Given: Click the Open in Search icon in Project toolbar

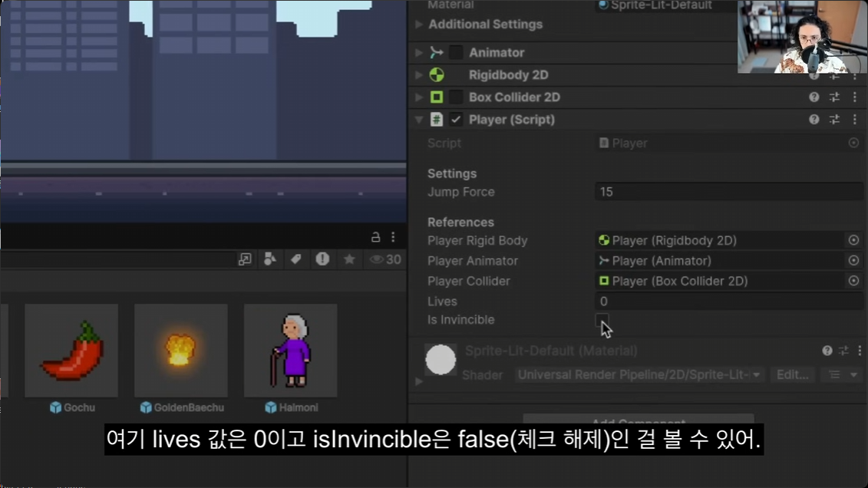Looking at the screenshot, I should pos(245,259).
